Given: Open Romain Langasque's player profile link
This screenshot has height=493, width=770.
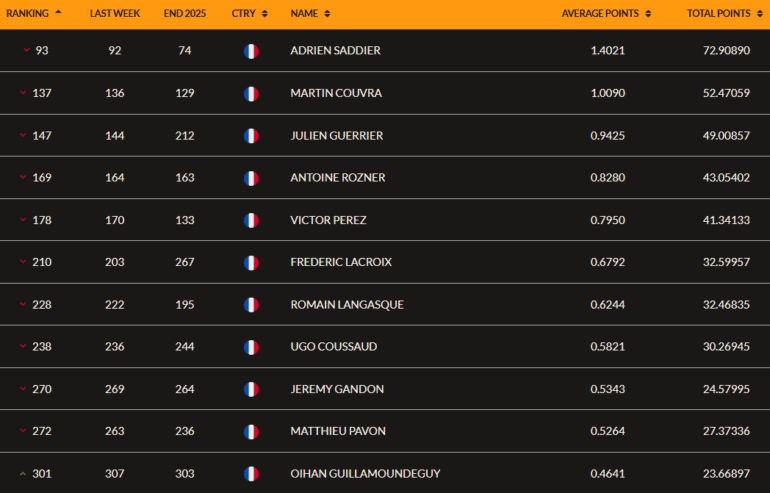Looking at the screenshot, I should 346,305.
